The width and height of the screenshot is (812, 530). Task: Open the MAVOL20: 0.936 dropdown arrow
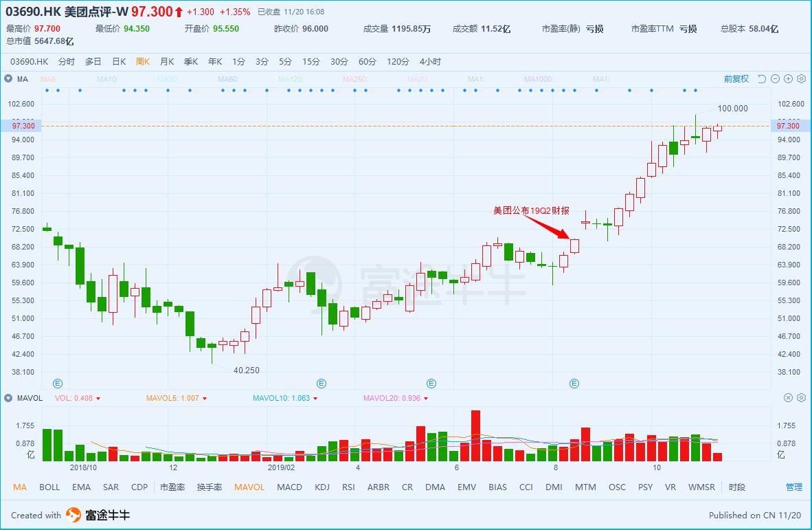pyautogui.click(x=426, y=399)
